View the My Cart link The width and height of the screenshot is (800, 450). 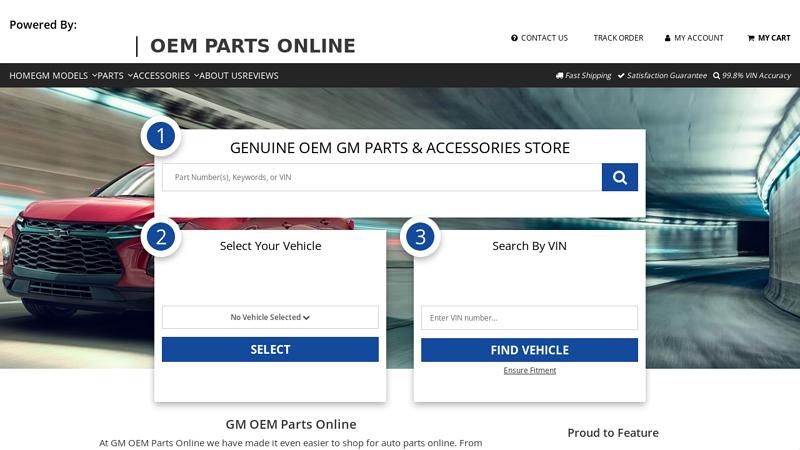(774, 38)
